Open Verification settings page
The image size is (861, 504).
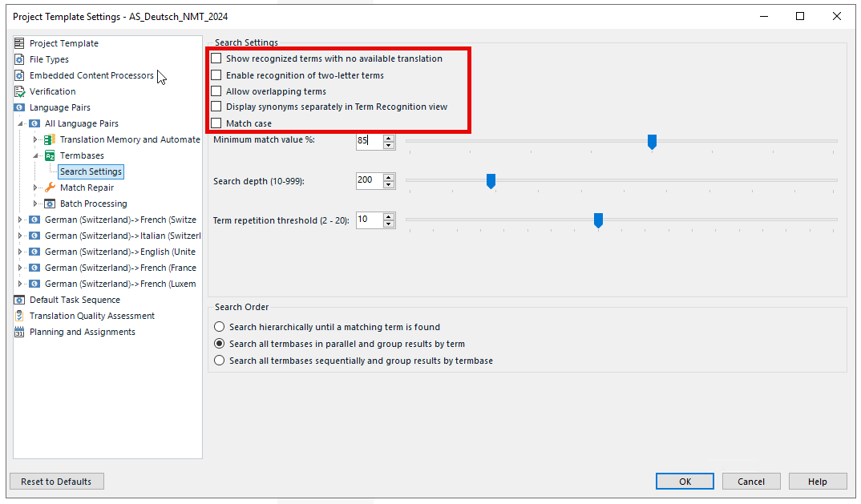[53, 91]
